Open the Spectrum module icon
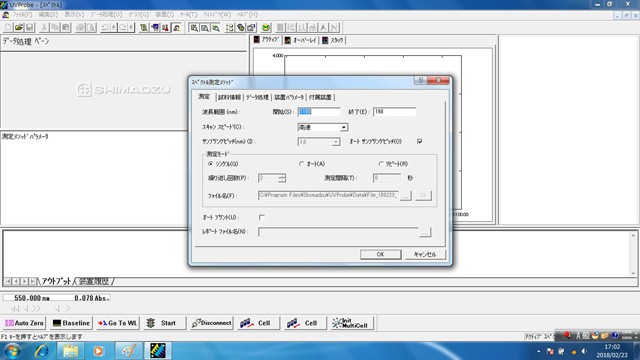Screen dimensions: 640x360 [177, 28]
